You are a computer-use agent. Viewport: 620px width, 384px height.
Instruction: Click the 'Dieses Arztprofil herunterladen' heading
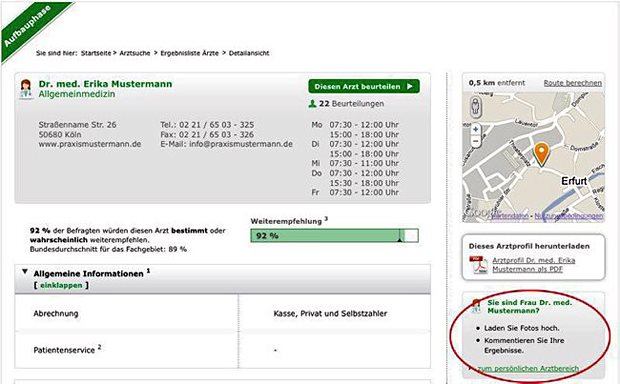(x=529, y=246)
